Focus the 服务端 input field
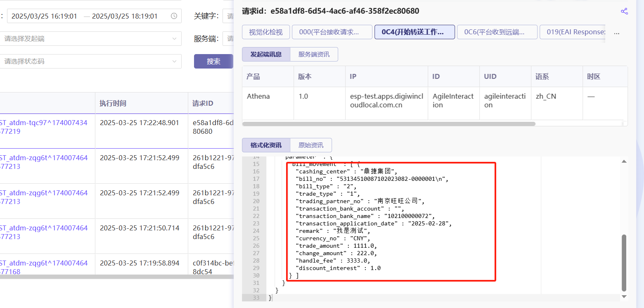Viewport: 644px width, 308px height. (228, 39)
